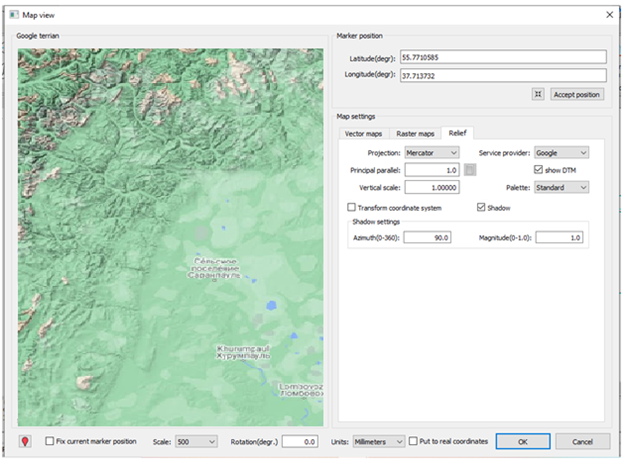This screenshot has height=462, width=624.
Task: Close the Map view dialog
Action: coord(609,13)
